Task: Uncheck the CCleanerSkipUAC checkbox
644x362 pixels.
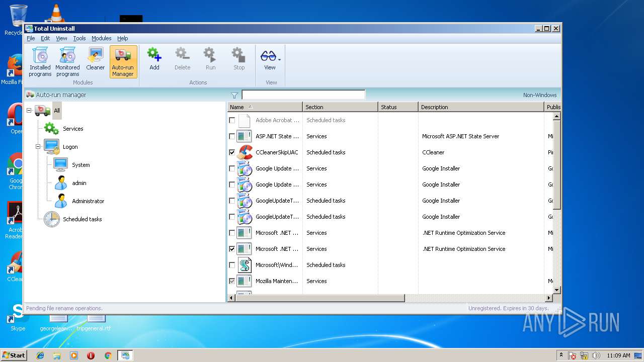Action: coord(232,152)
